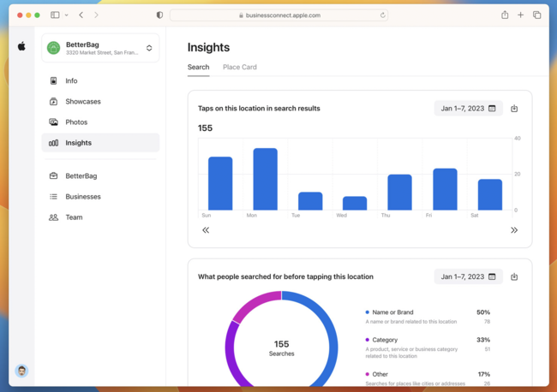Show the tab overview icon

click(536, 15)
